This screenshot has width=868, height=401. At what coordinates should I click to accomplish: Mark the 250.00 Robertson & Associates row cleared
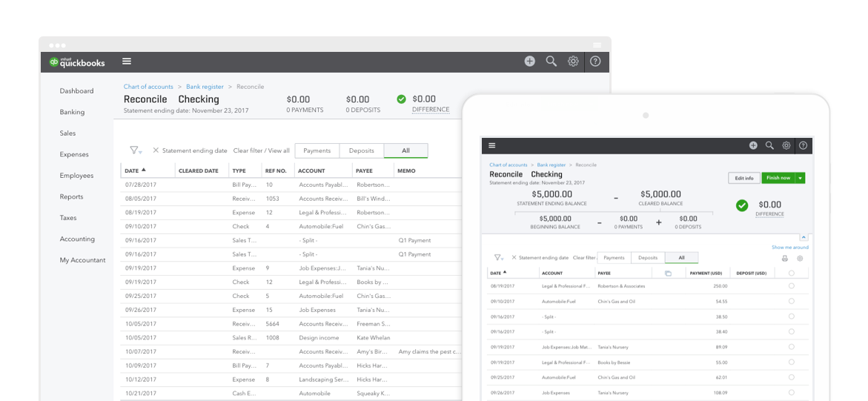pos(791,286)
